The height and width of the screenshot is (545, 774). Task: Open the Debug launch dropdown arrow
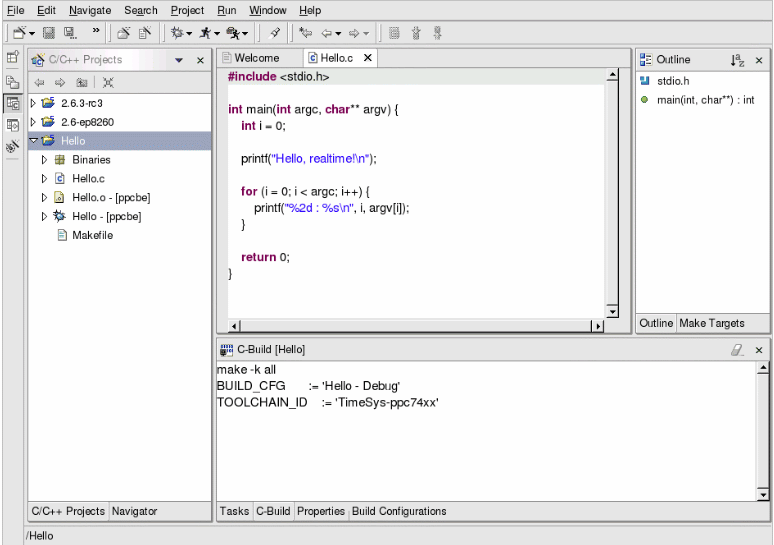click(x=189, y=34)
